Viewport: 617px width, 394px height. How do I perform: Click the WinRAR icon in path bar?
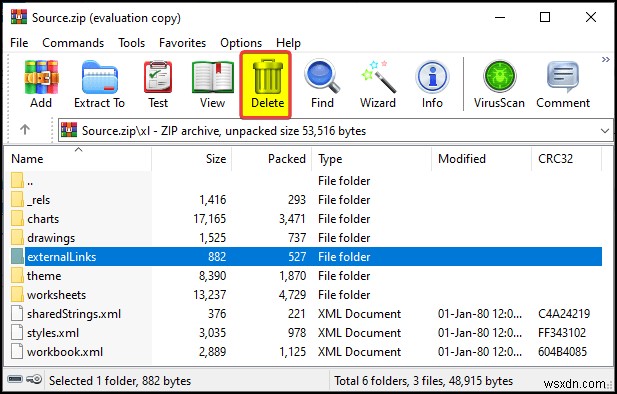click(69, 130)
